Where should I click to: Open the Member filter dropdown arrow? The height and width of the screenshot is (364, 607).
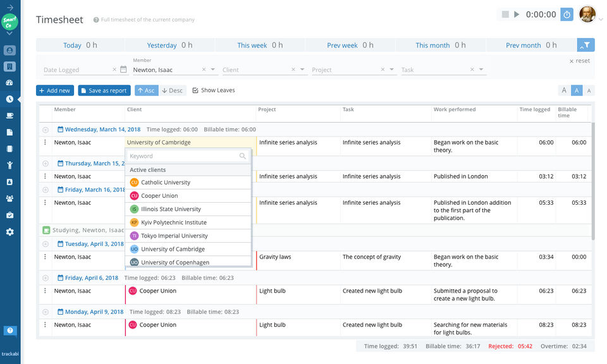(x=213, y=70)
